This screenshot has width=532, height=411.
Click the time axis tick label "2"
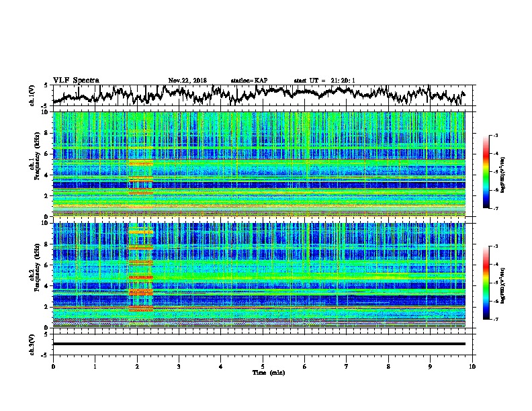(x=137, y=366)
